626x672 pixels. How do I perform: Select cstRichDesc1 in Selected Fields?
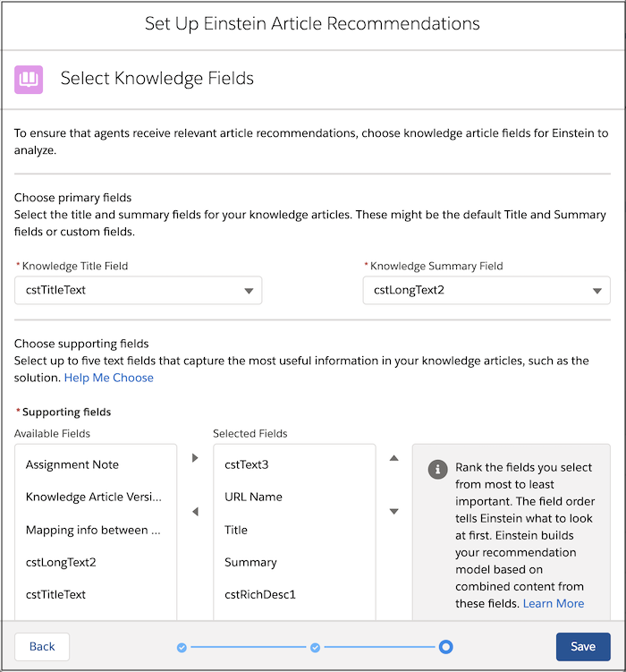[294, 594]
